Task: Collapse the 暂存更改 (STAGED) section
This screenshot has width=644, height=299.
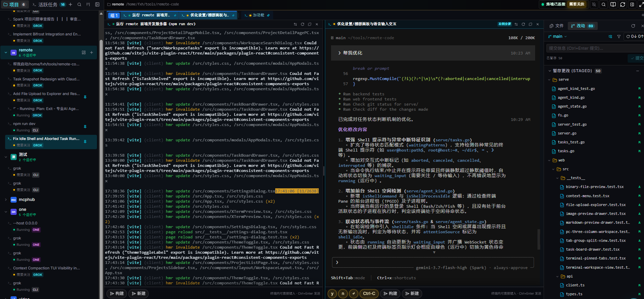Action: pyautogui.click(x=550, y=71)
